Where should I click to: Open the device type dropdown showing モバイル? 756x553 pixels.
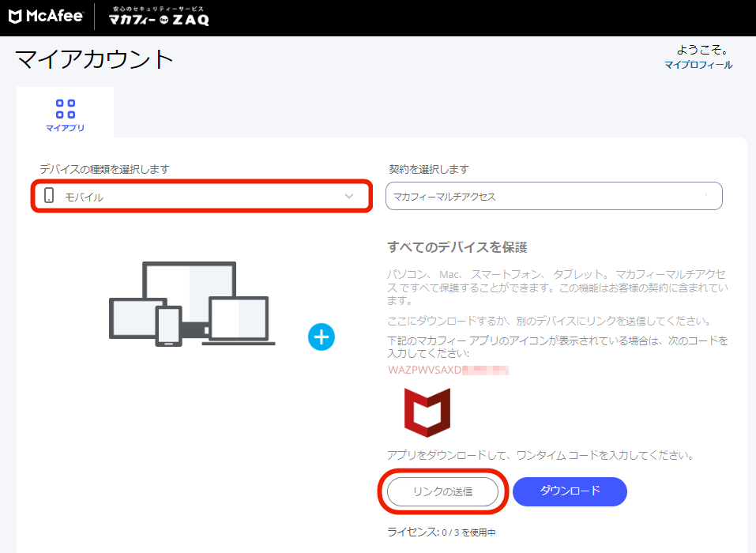[x=201, y=196]
